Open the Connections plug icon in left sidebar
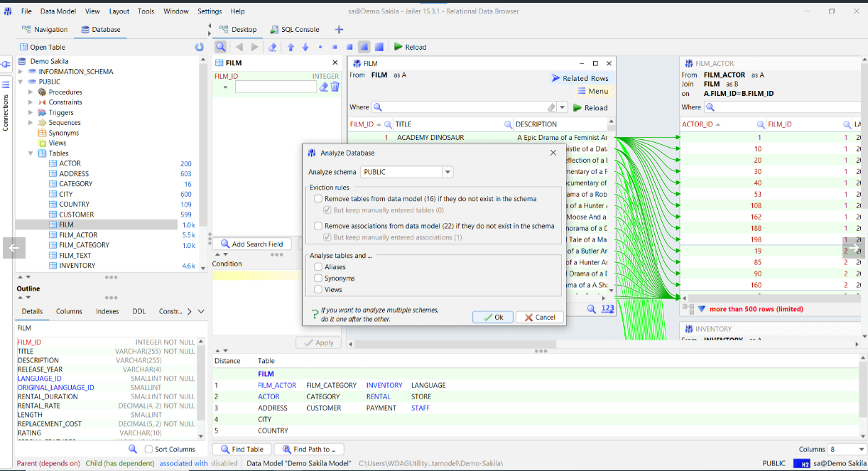The image size is (868, 471). 6,65
